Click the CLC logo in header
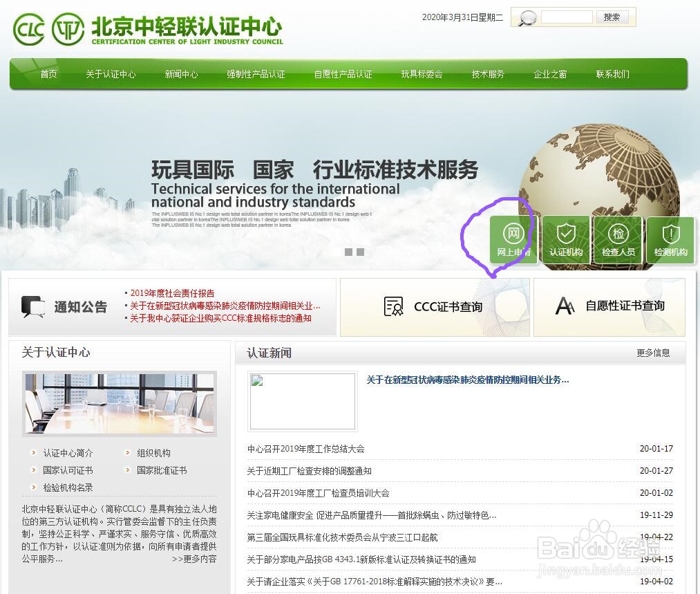The image size is (700, 594). tap(29, 30)
